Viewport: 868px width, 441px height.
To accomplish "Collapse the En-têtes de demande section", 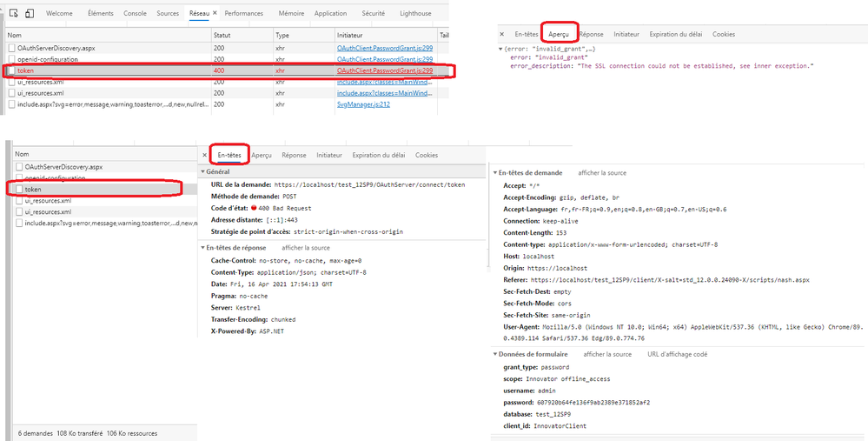I will point(495,173).
